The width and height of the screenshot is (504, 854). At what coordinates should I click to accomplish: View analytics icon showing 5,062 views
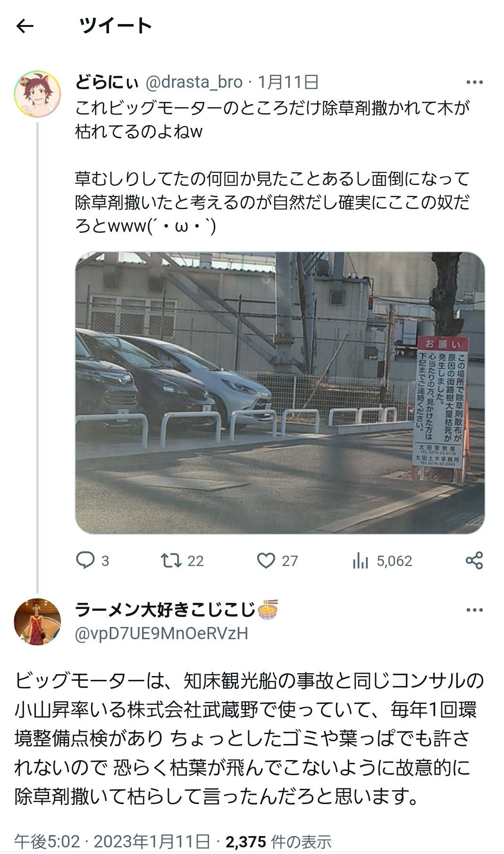(x=361, y=561)
